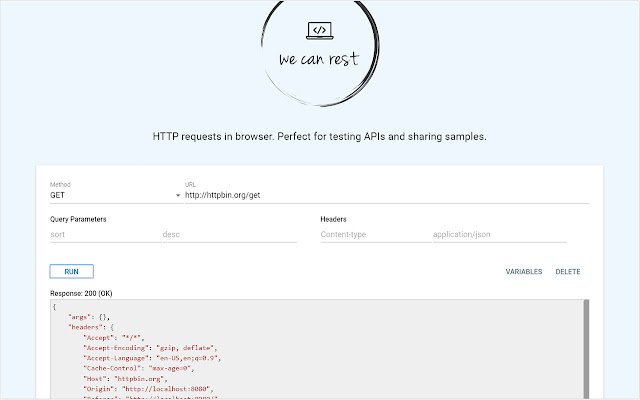
Task: Click the response scrollbar
Action: pos(587,349)
